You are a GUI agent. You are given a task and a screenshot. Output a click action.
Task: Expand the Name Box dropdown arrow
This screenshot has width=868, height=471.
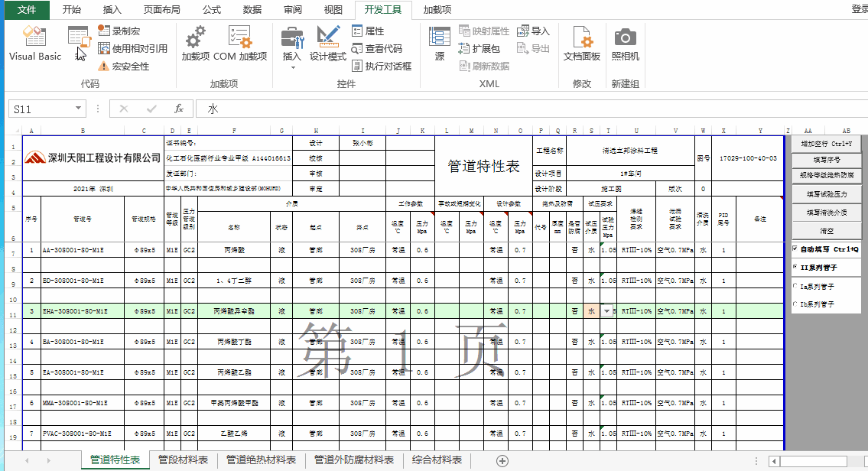pos(78,109)
